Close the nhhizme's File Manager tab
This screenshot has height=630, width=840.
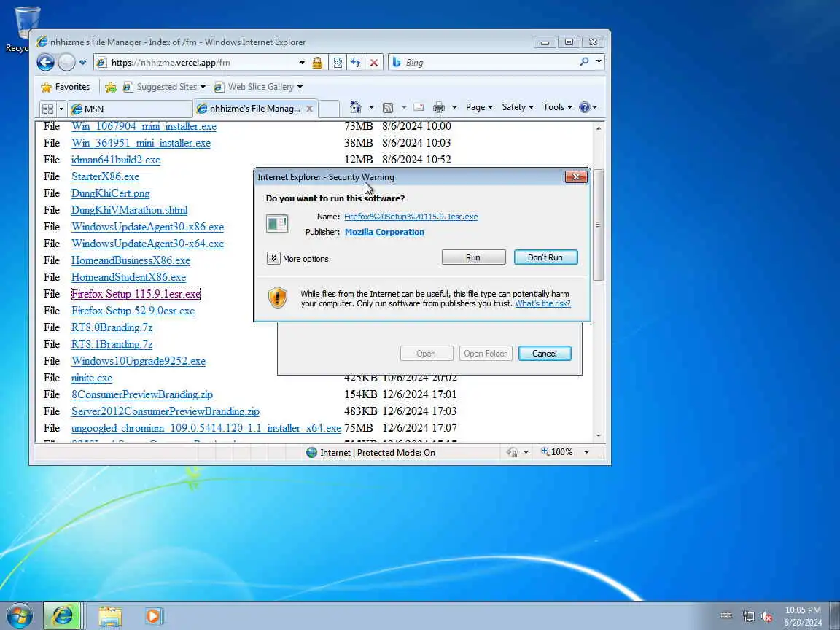(310, 109)
